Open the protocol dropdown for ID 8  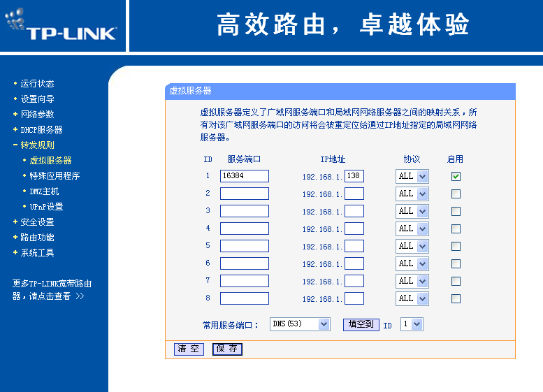click(x=412, y=298)
